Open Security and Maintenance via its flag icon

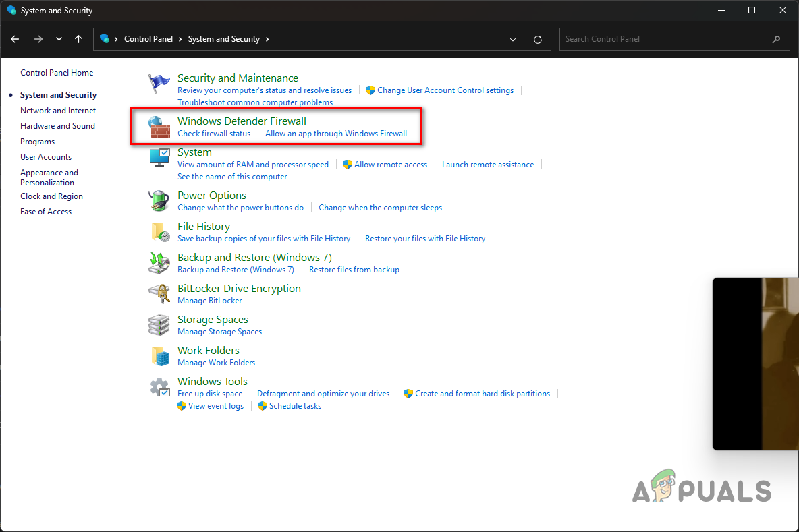tap(159, 83)
